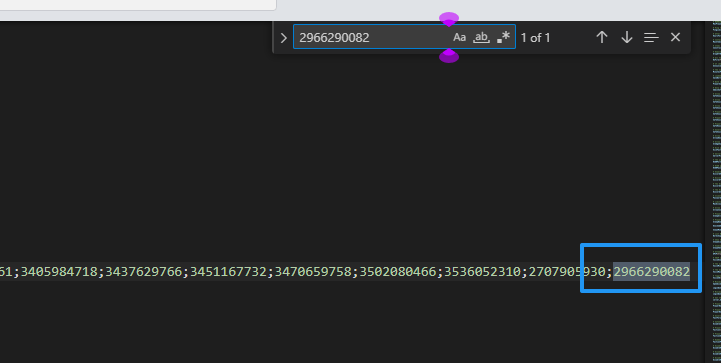Enable the Match Whole Word (ab) option
The image size is (721, 363).
coord(481,38)
